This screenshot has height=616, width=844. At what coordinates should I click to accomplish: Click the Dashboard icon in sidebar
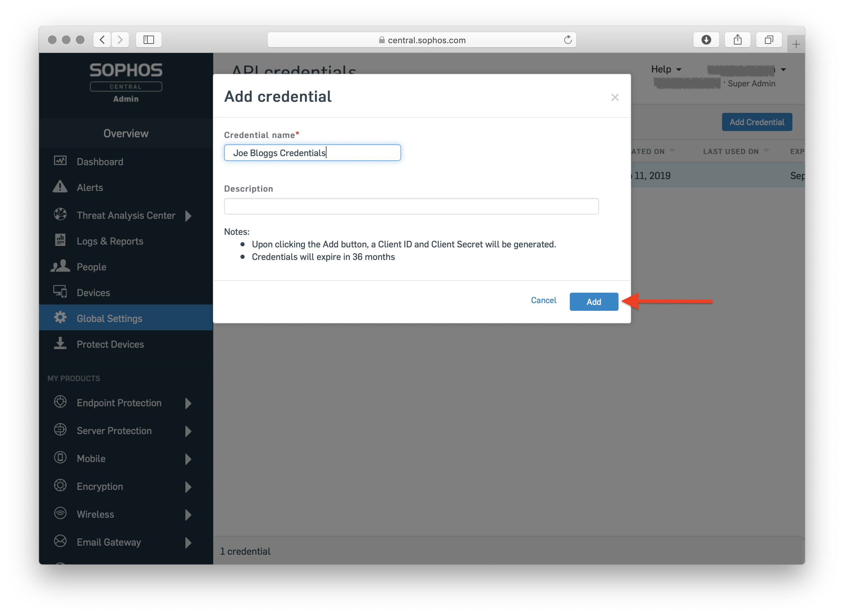pyautogui.click(x=60, y=161)
